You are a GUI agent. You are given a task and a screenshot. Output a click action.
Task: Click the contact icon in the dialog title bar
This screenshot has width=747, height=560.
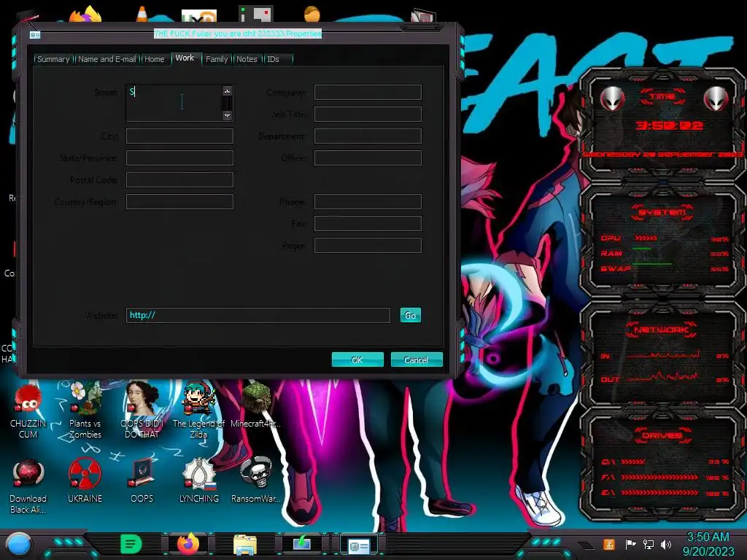(35, 35)
